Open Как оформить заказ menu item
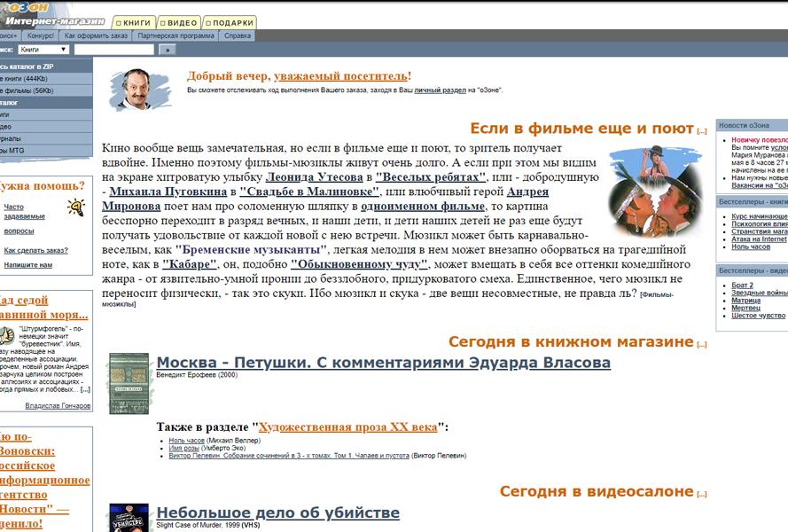This screenshot has height=532, width=788. click(96, 35)
